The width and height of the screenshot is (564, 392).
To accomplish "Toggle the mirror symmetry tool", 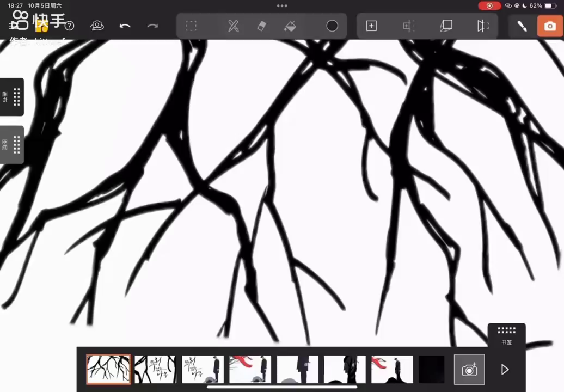I will pyautogui.click(x=483, y=26).
